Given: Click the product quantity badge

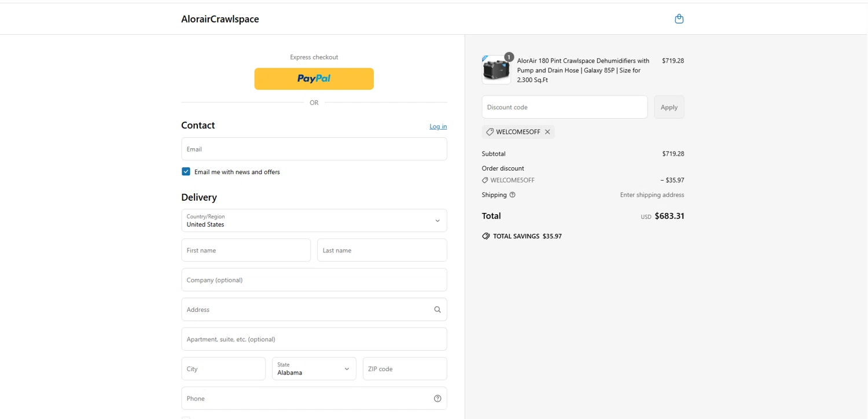Looking at the screenshot, I should (509, 57).
